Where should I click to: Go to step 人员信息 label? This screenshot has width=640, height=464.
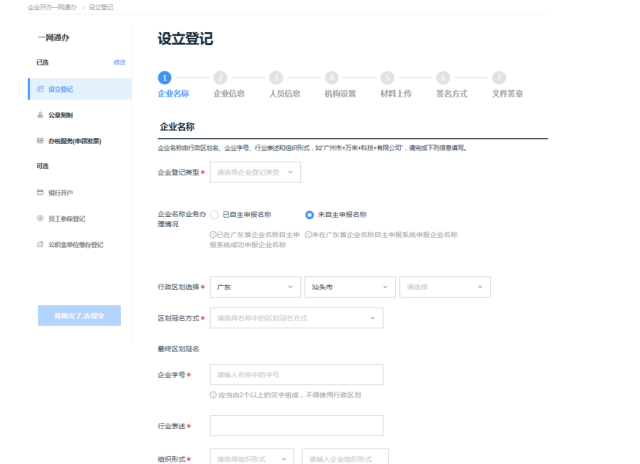coord(285,93)
